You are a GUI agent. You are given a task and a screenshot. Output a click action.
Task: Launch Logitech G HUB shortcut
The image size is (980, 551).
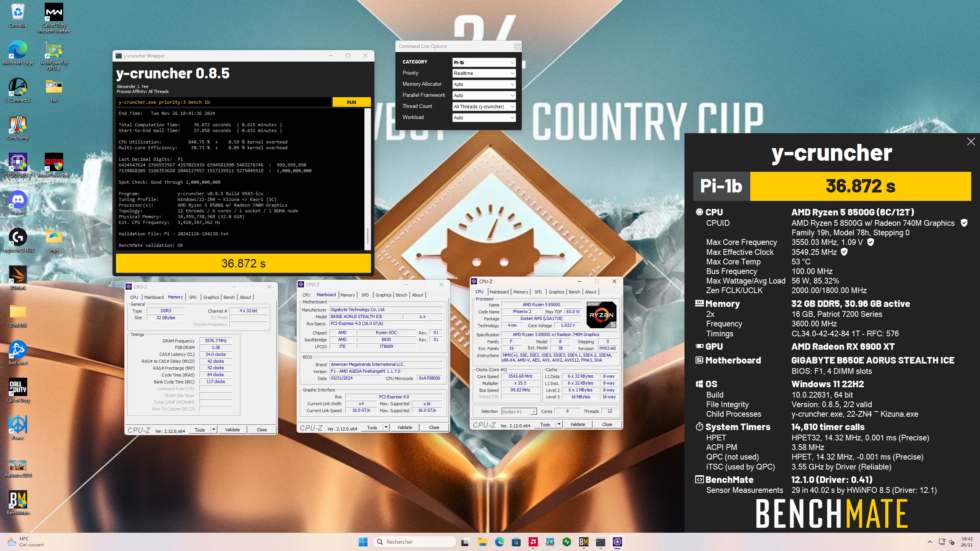pyautogui.click(x=18, y=240)
